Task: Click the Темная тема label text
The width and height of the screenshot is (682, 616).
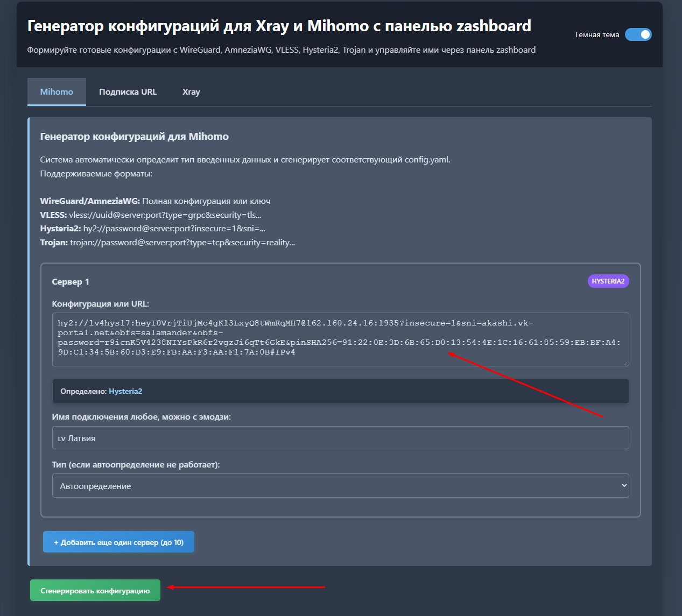Action: (x=596, y=34)
